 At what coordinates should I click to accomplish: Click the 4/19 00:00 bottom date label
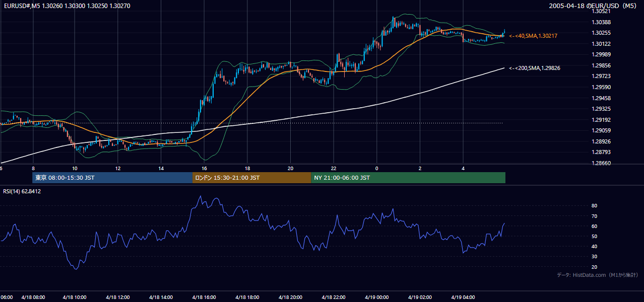[377, 297]
